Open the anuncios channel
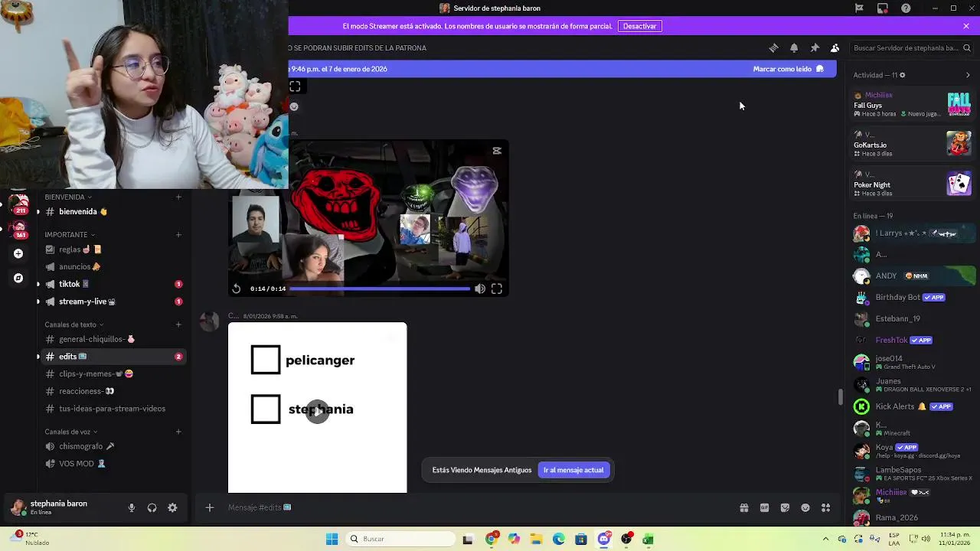 [113, 267]
